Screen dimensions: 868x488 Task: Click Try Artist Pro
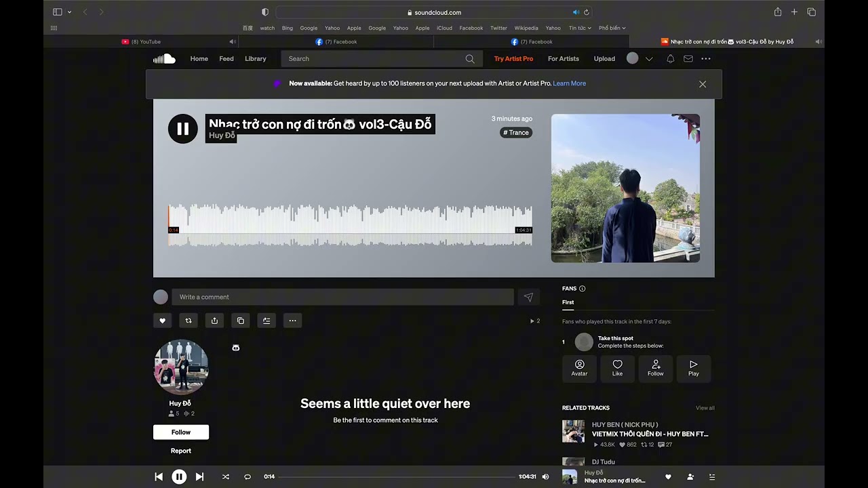pos(513,59)
